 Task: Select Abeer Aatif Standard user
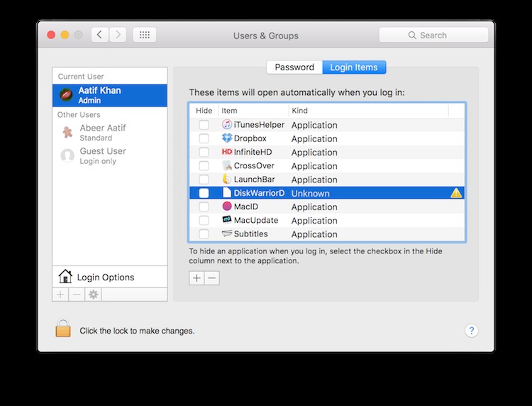pyautogui.click(x=110, y=133)
